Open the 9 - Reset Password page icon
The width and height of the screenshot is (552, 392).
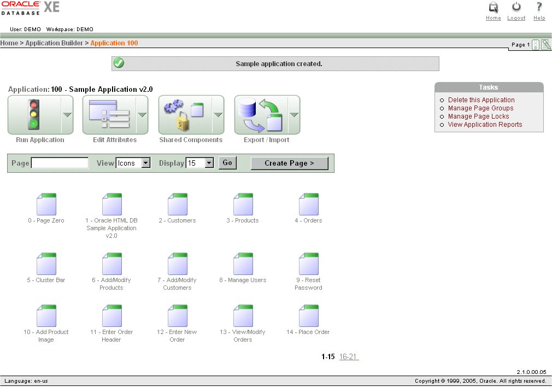pyautogui.click(x=309, y=264)
